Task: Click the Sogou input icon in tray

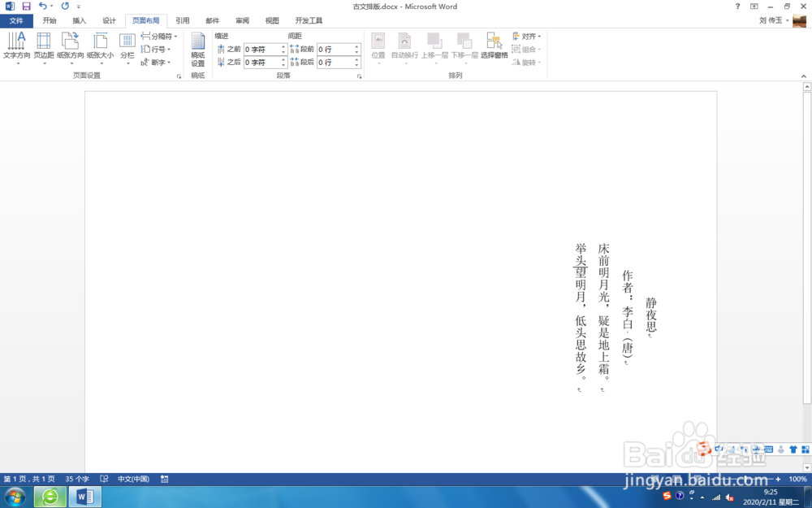Action: [x=667, y=496]
